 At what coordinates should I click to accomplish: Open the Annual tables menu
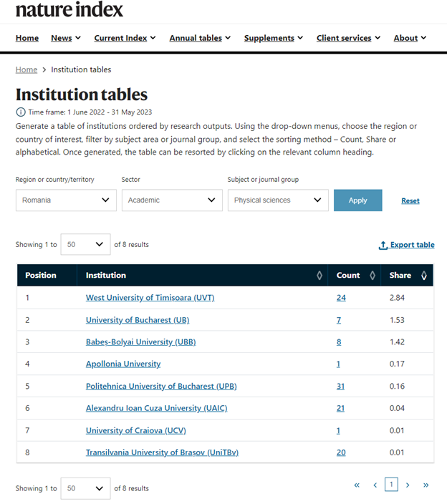pyautogui.click(x=200, y=38)
